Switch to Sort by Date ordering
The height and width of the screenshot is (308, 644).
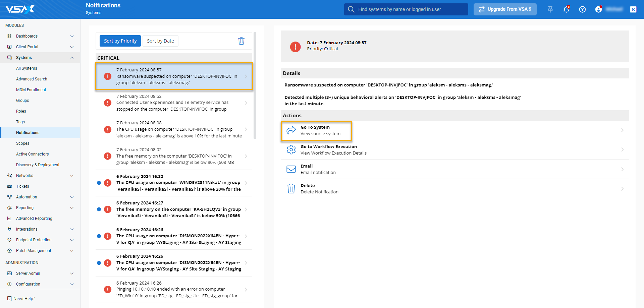(x=160, y=41)
